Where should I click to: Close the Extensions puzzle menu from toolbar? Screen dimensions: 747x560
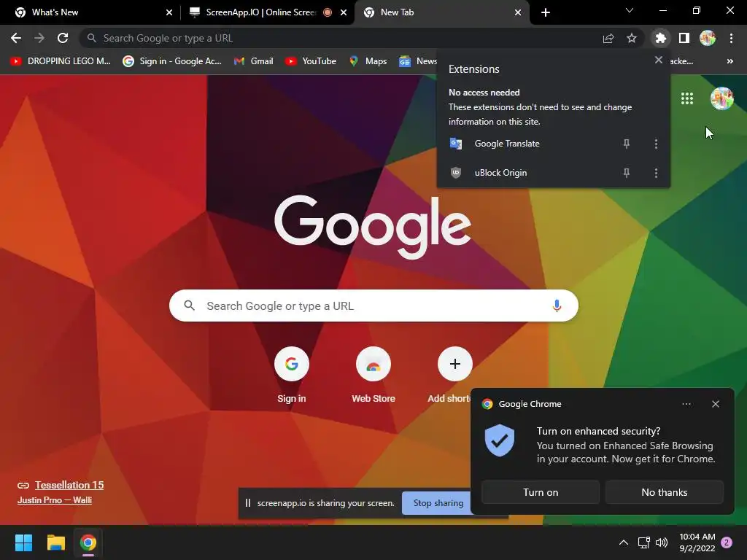[660, 38]
